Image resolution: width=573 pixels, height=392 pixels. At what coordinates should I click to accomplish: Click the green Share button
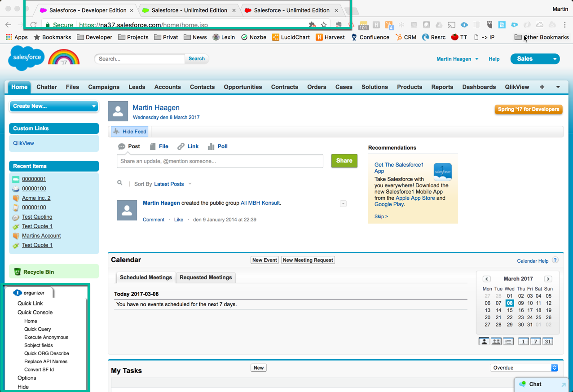344,161
